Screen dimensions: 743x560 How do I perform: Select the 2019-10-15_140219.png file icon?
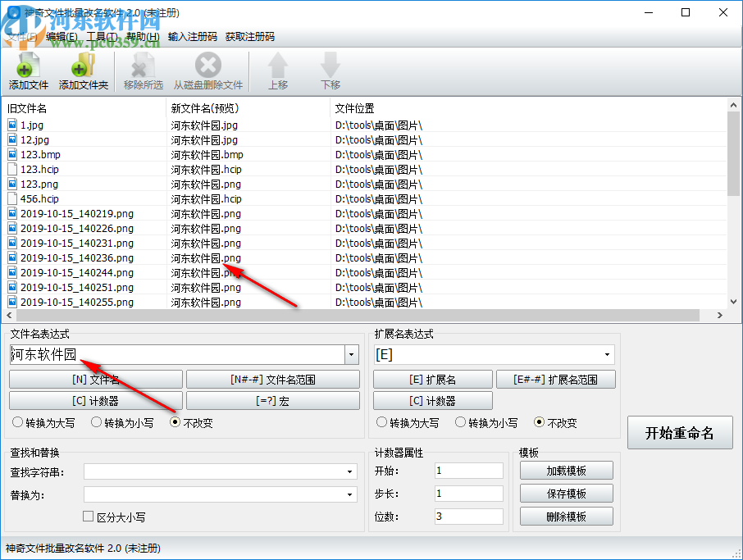[x=13, y=214]
